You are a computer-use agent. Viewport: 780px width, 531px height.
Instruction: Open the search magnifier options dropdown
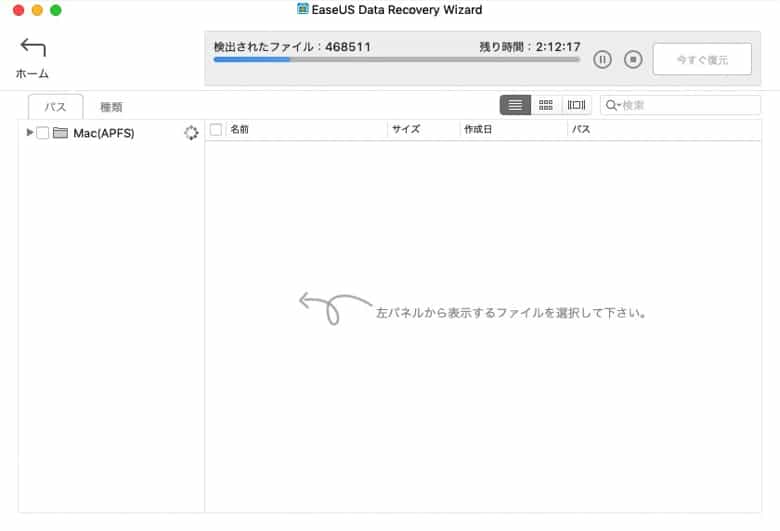(613, 105)
